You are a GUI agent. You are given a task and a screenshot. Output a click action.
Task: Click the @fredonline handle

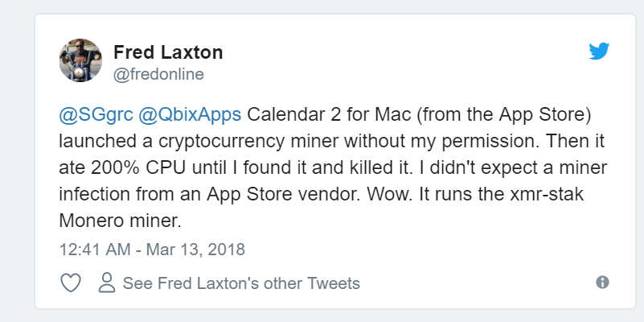[158, 75]
